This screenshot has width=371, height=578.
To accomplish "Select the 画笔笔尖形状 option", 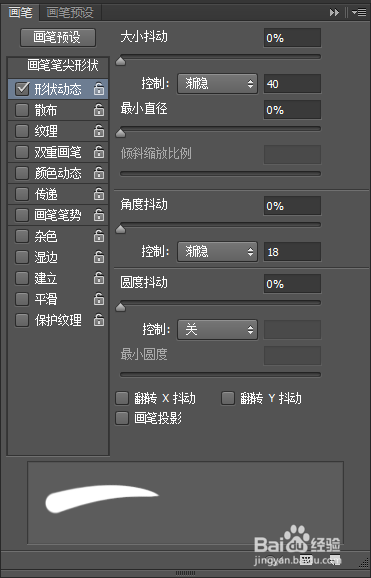I will pos(63,66).
